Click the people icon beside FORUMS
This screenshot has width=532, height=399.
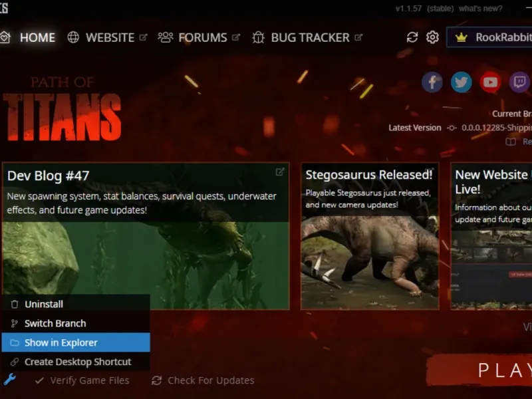tap(166, 37)
